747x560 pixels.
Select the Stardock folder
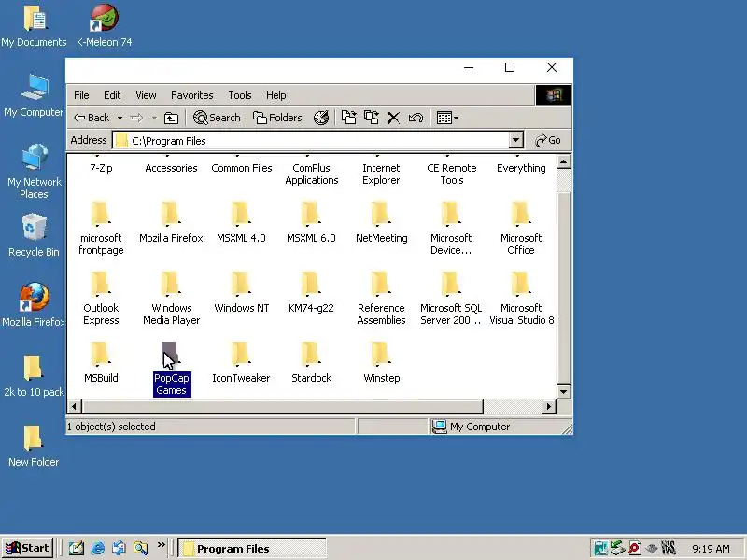[x=311, y=363]
